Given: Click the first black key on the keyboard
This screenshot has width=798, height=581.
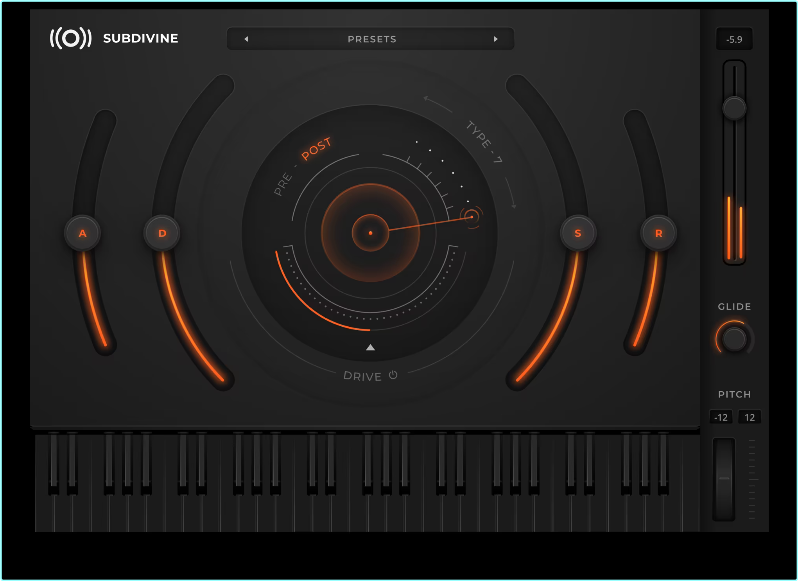Looking at the screenshot, I should (53, 463).
